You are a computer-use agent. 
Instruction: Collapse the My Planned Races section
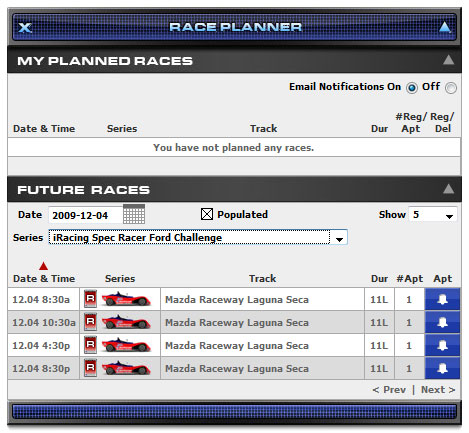(448, 60)
